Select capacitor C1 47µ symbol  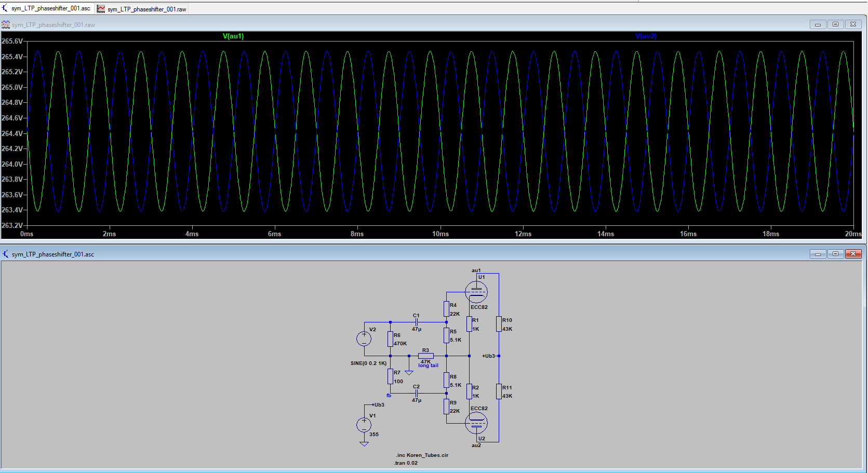[x=416, y=322]
